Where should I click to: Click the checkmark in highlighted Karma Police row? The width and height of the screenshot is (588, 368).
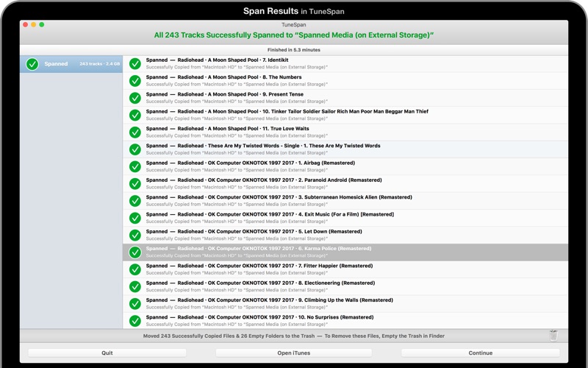135,252
